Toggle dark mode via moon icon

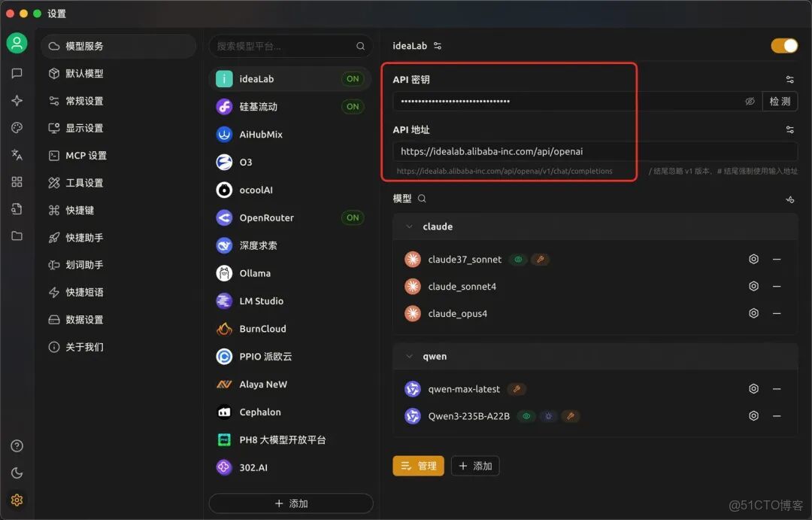pyautogui.click(x=17, y=473)
